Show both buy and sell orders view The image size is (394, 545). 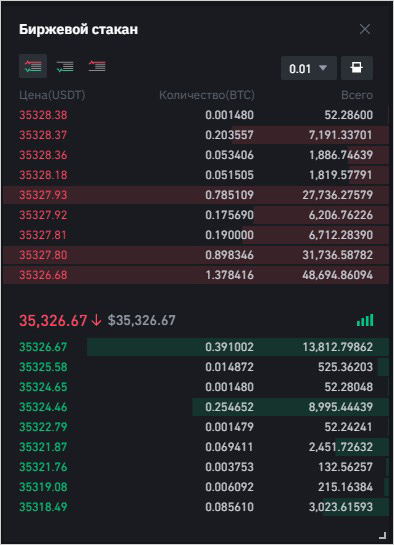pyautogui.click(x=33, y=66)
